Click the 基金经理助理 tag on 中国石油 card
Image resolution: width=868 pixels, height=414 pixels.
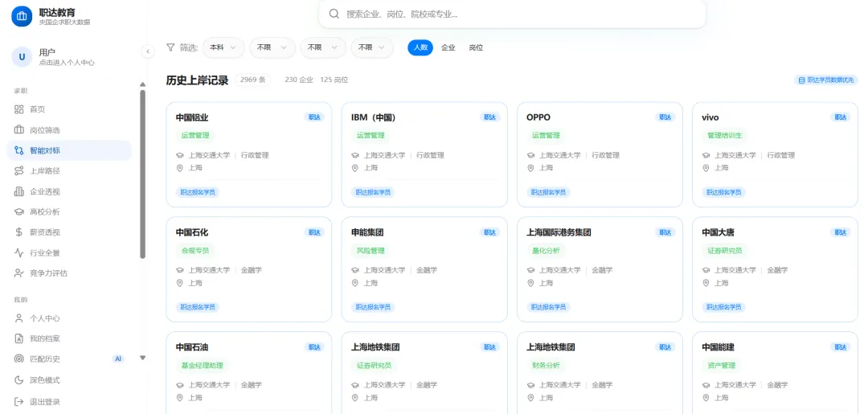202,365
